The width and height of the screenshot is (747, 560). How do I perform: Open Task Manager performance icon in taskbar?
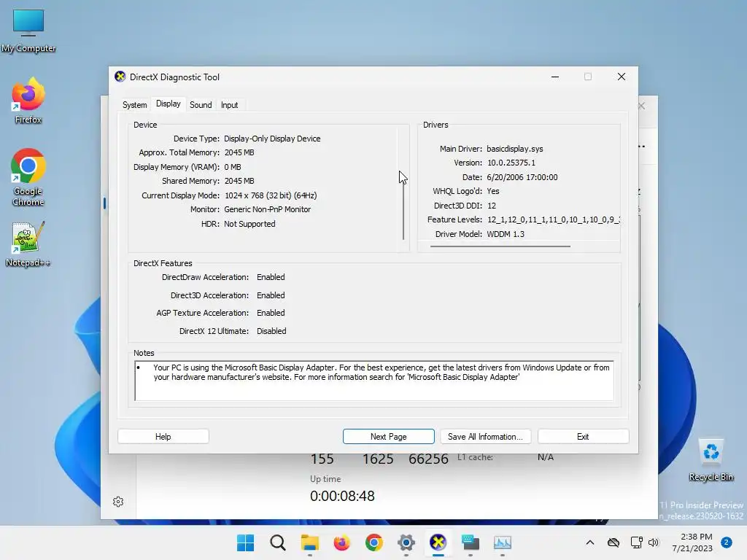coord(502,542)
